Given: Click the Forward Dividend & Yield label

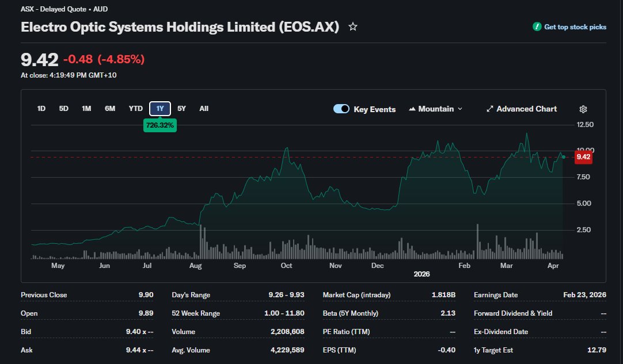Looking at the screenshot, I should 513,313.
